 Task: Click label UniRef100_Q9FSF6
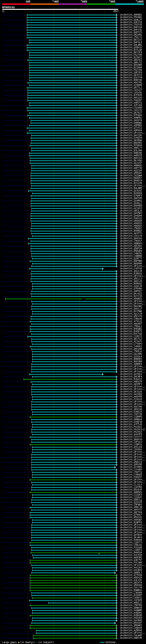tap(131, 72)
